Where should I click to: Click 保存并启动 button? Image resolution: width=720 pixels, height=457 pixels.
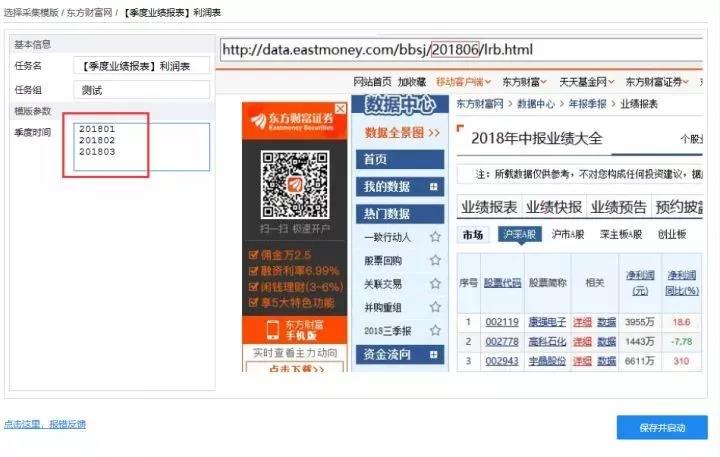pos(662,428)
